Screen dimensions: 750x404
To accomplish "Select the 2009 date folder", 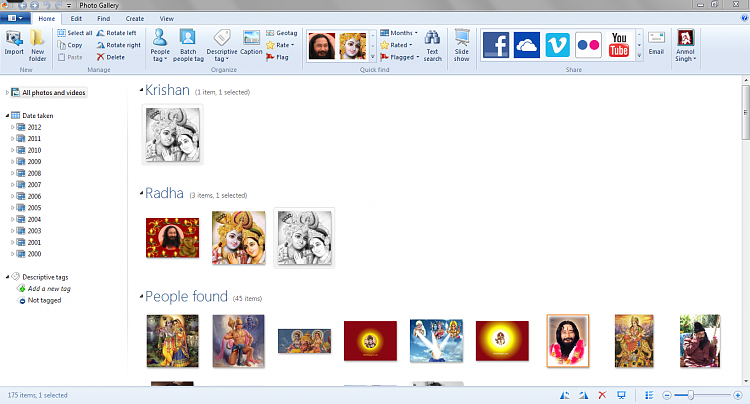I will tap(29, 162).
